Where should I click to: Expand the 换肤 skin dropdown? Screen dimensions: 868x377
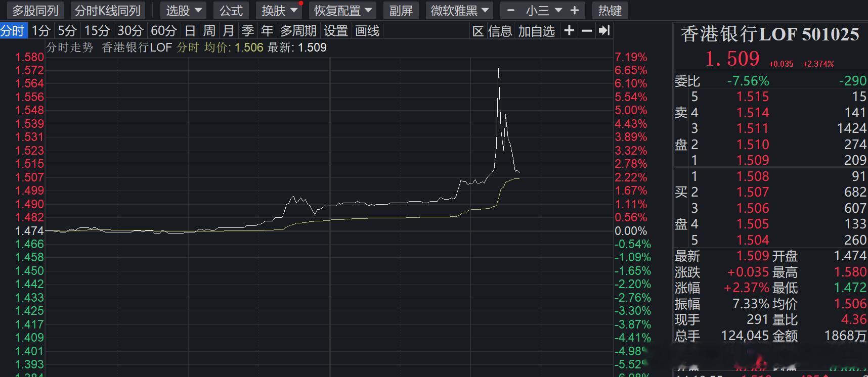tap(279, 10)
